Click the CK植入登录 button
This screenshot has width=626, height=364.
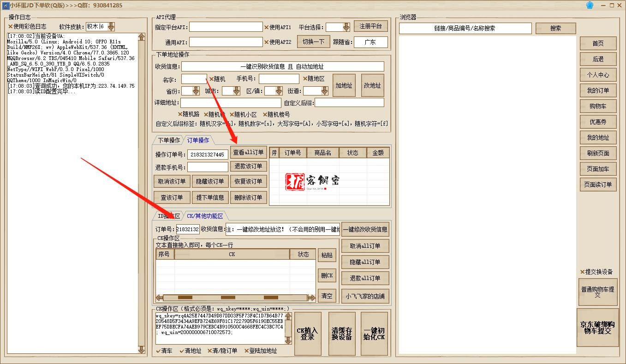(x=307, y=334)
